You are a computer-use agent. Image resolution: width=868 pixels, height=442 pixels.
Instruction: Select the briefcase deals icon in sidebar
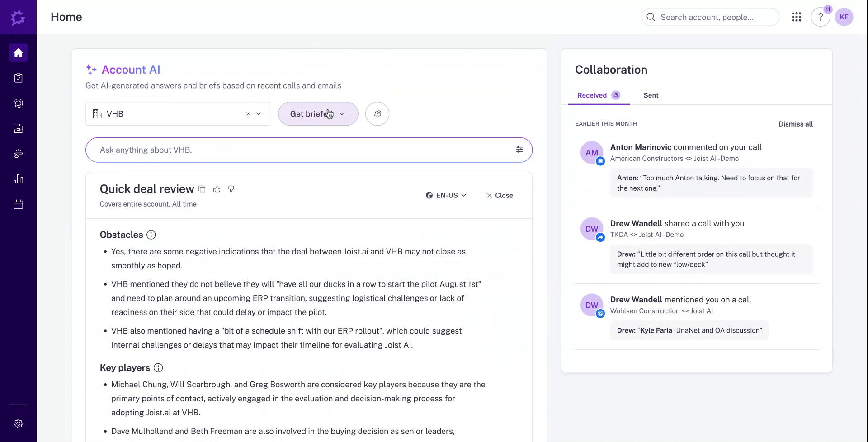tap(18, 128)
